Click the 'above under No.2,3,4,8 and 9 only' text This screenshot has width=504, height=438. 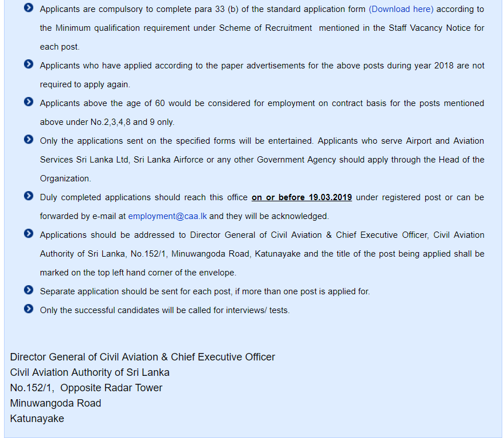107,122
